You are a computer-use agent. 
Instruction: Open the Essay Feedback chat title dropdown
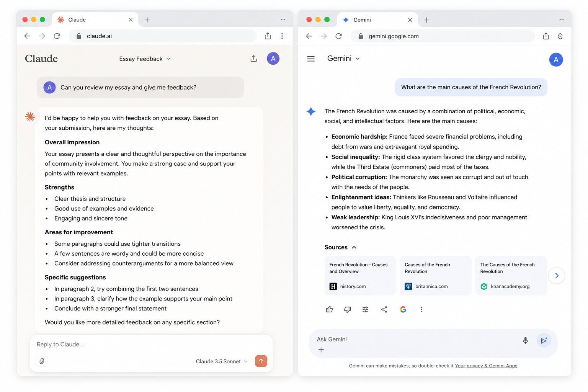(x=145, y=59)
